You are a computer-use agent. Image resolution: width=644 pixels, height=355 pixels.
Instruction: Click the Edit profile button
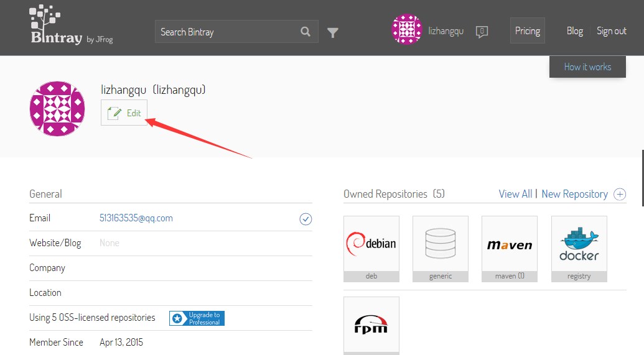(124, 113)
